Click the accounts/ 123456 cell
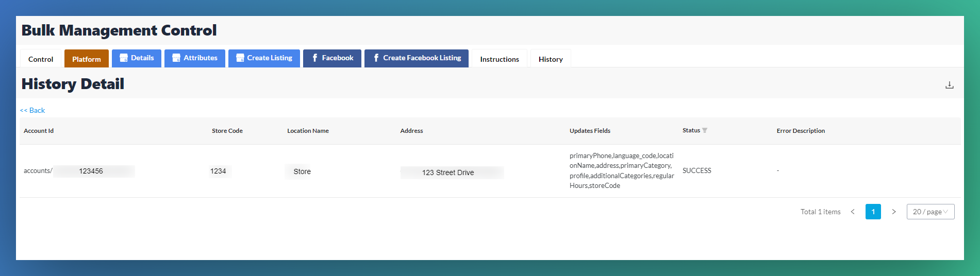Viewport: 980px width, 276px height. click(79, 171)
